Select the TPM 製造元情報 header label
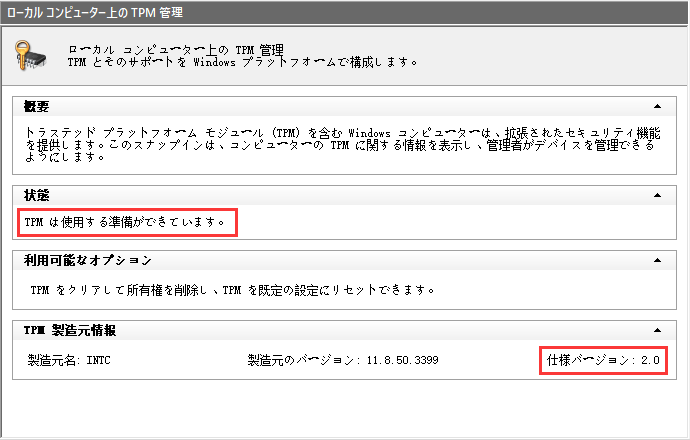The image size is (690, 440). click(x=76, y=329)
